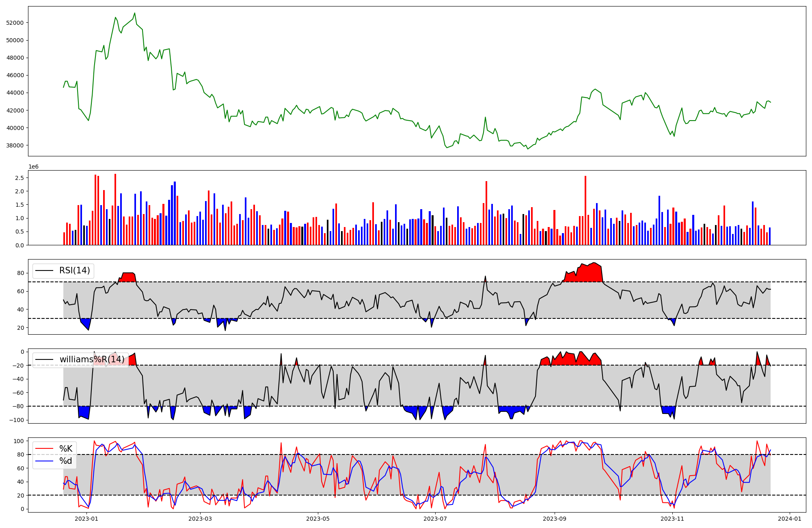Viewport: 812px width, 528px height.
Task: Click the black line swatch in RSI legend
Action: 45,270
